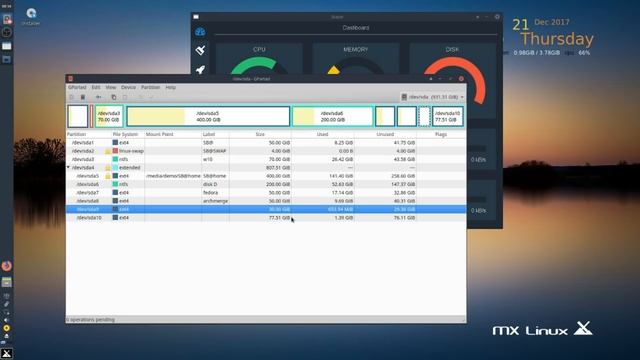Viewport: 640px width, 360px height.
Task: Open the GParted menu
Action: (77, 87)
